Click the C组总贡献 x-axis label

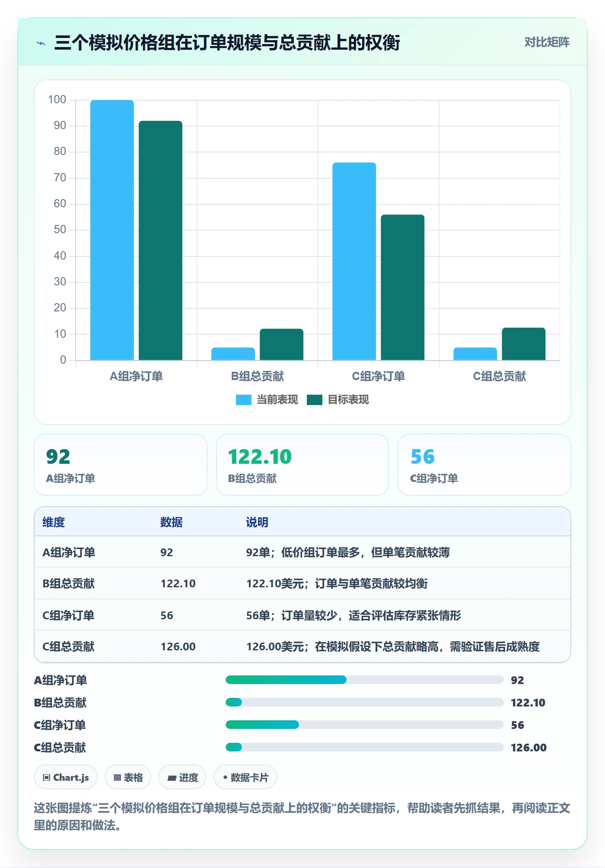(500, 376)
